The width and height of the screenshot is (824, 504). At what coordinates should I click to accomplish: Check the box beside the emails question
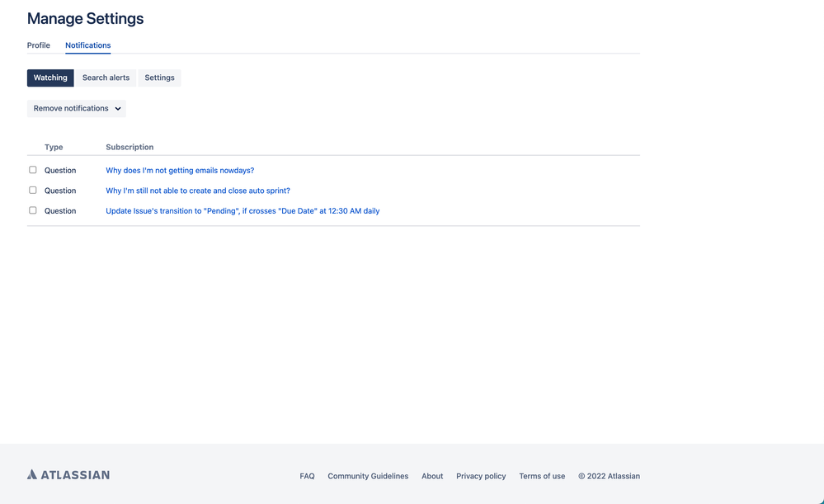32,169
